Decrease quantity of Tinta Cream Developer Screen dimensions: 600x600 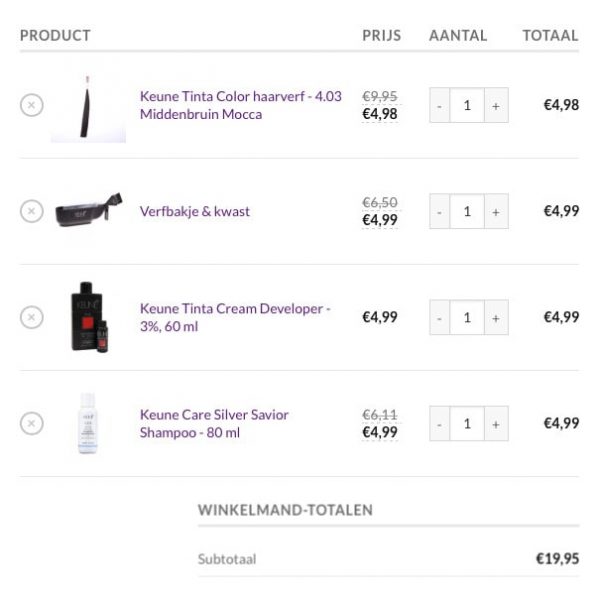tap(439, 317)
